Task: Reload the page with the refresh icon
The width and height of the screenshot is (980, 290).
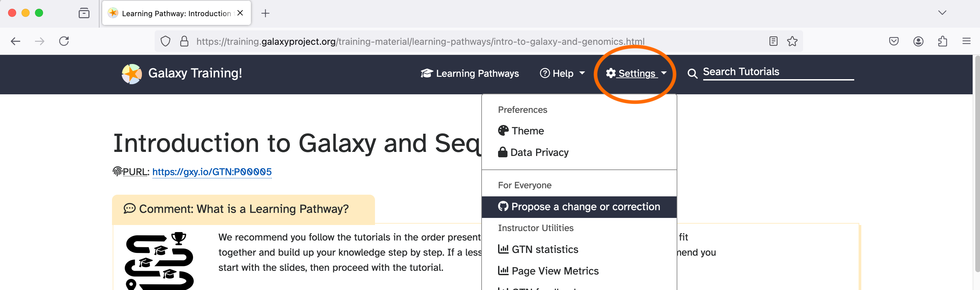Action: tap(64, 41)
